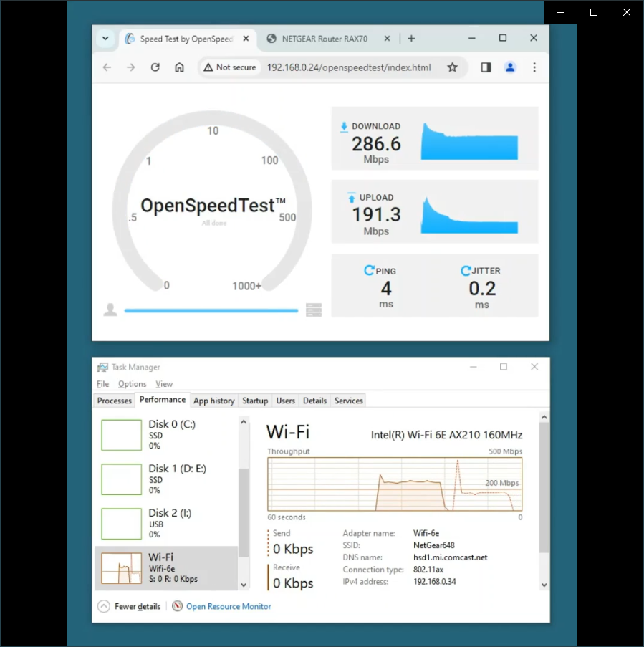Click the down arrow of details scrollbar
The width and height of the screenshot is (644, 647).
tap(544, 585)
